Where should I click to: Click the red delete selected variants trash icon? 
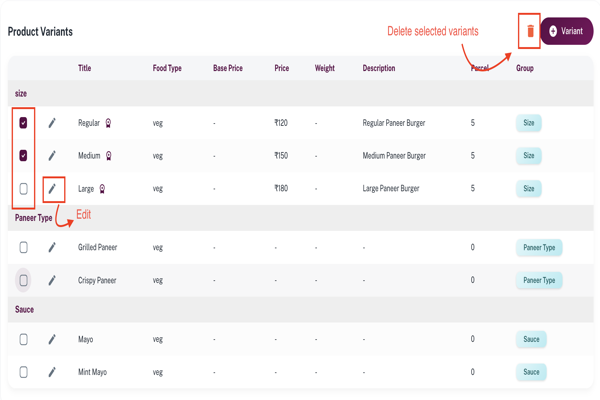530,31
